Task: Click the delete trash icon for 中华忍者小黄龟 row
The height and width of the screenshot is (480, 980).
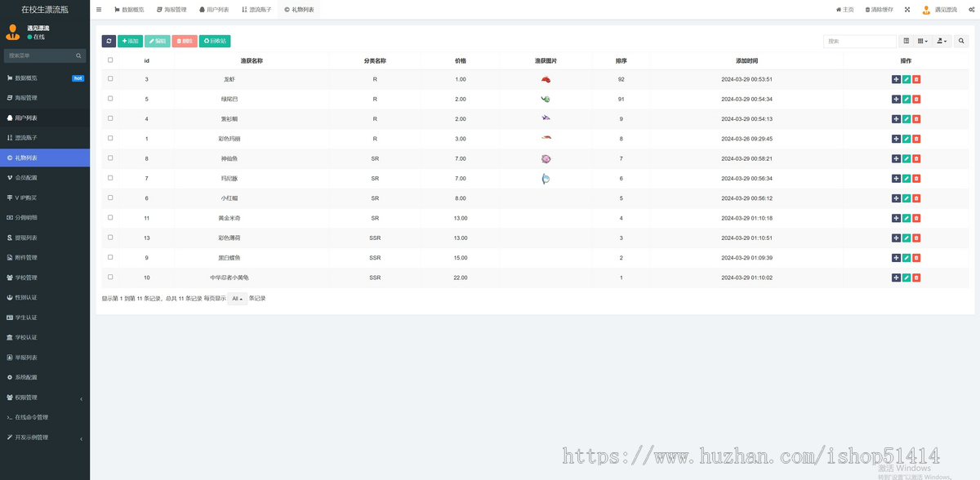Action: [x=916, y=278]
